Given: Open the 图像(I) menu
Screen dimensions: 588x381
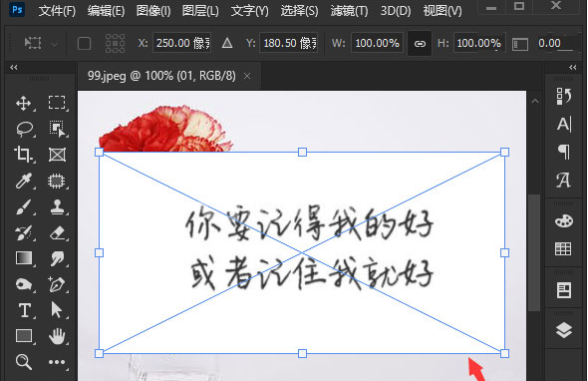Looking at the screenshot, I should pyautogui.click(x=153, y=11).
